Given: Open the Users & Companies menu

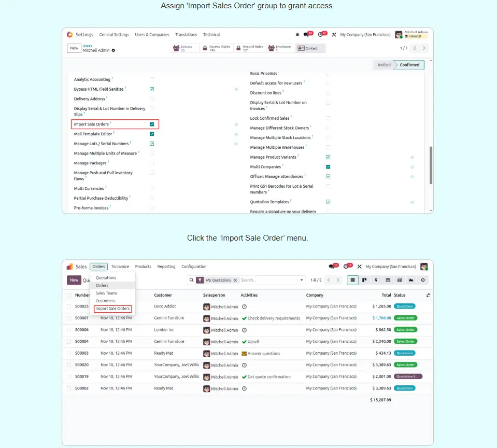Looking at the screenshot, I should tap(152, 35).
